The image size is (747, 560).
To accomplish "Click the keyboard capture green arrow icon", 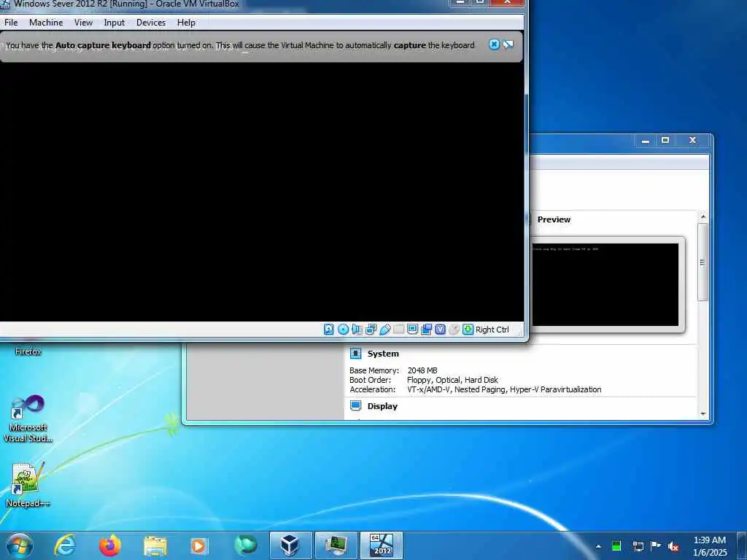I will click(x=468, y=330).
